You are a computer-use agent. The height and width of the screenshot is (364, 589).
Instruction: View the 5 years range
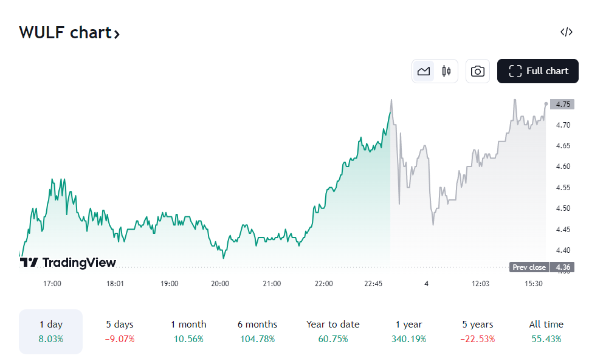pos(477,331)
